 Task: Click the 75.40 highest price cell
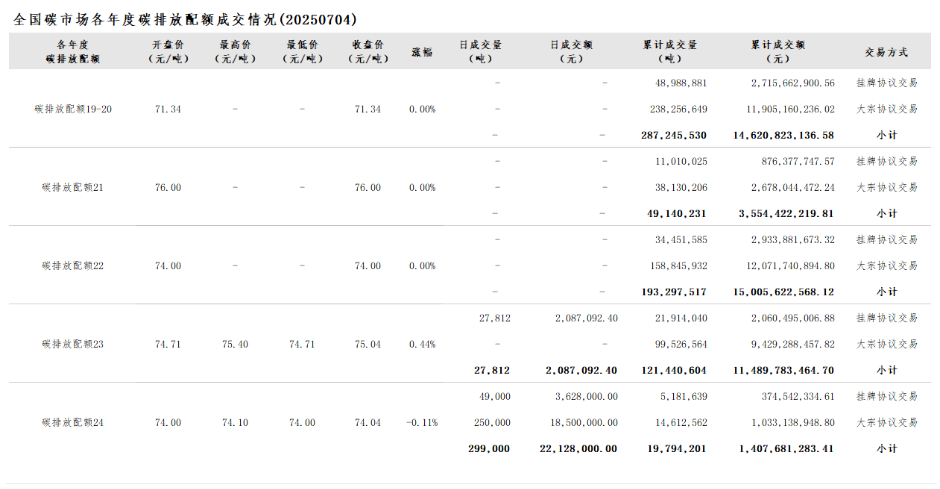(234, 344)
